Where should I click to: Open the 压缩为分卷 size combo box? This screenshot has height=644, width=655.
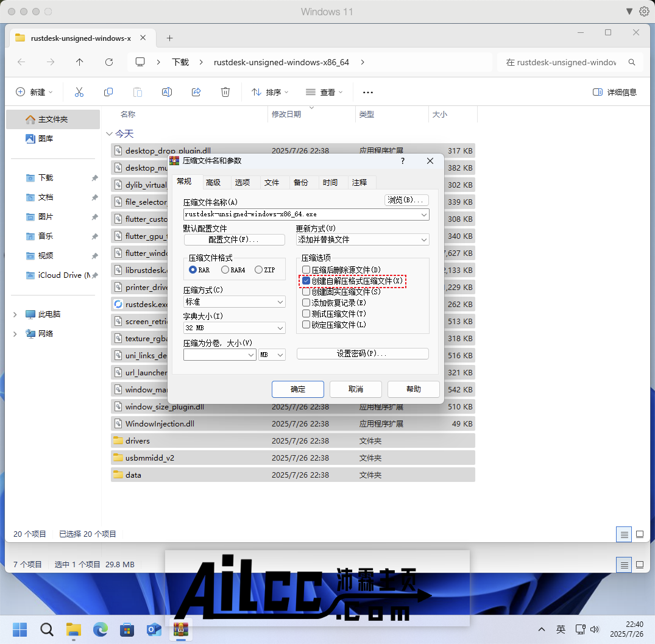(220, 355)
